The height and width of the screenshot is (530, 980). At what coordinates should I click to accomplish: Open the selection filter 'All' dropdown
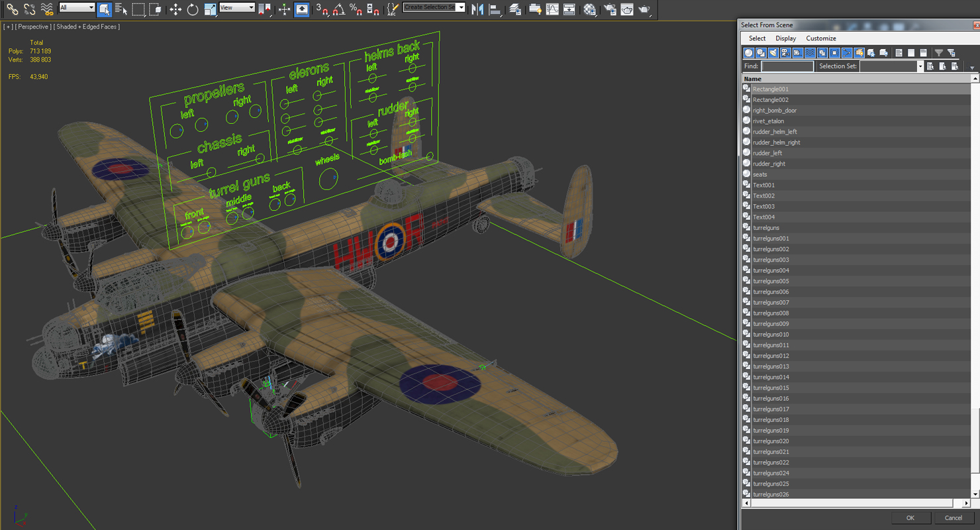tap(77, 7)
